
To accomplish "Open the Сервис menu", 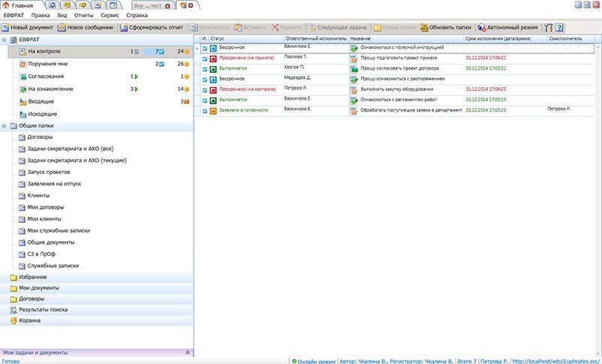I will (110, 15).
